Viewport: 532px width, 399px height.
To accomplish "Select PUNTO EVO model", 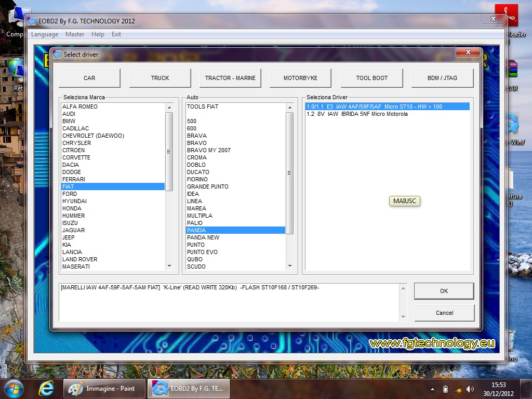I will point(235,252).
